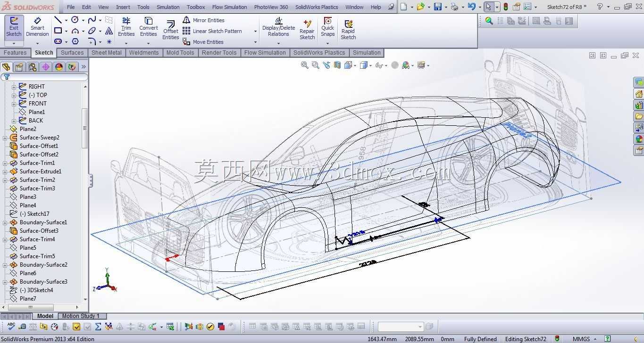This screenshot has width=644, height=343.
Task: Click the feature tree horizontal scrollbar
Action: coord(30,307)
